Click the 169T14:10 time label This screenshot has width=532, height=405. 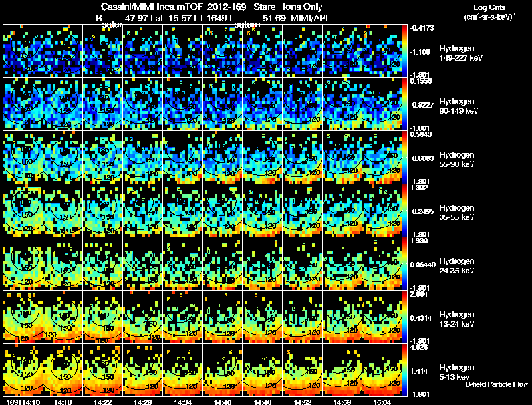[x=23, y=402]
